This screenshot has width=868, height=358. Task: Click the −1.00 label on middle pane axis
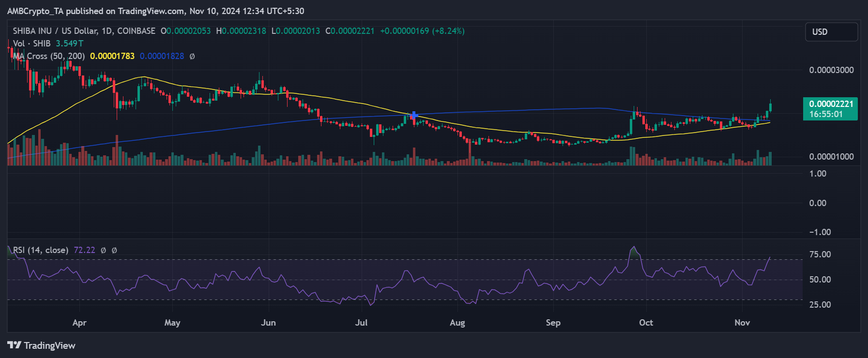pyautogui.click(x=820, y=232)
